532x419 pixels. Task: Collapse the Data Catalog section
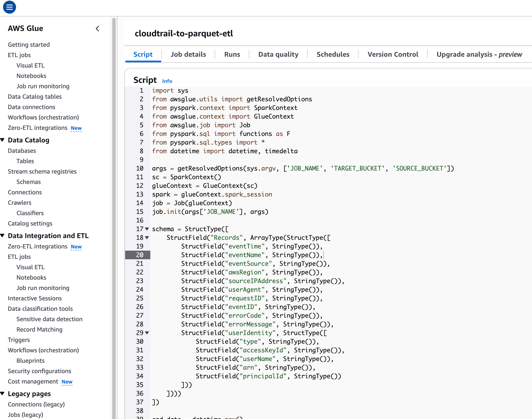coord(3,140)
